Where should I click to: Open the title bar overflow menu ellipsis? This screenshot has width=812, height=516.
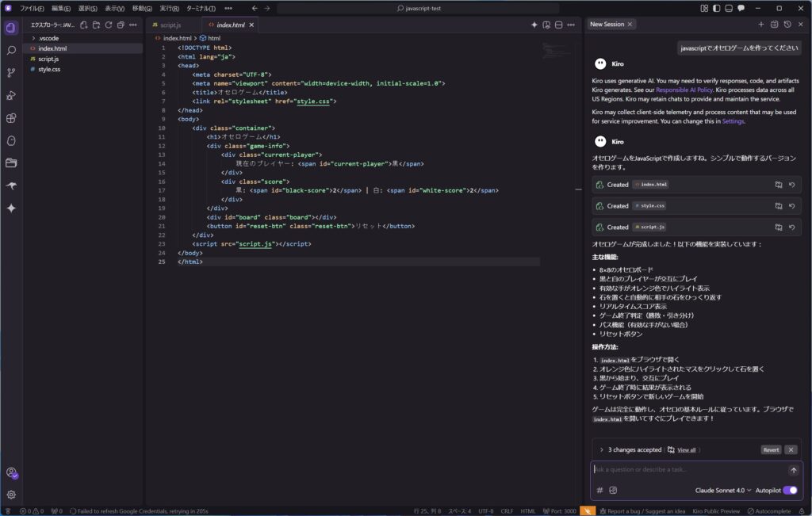pyautogui.click(x=228, y=8)
